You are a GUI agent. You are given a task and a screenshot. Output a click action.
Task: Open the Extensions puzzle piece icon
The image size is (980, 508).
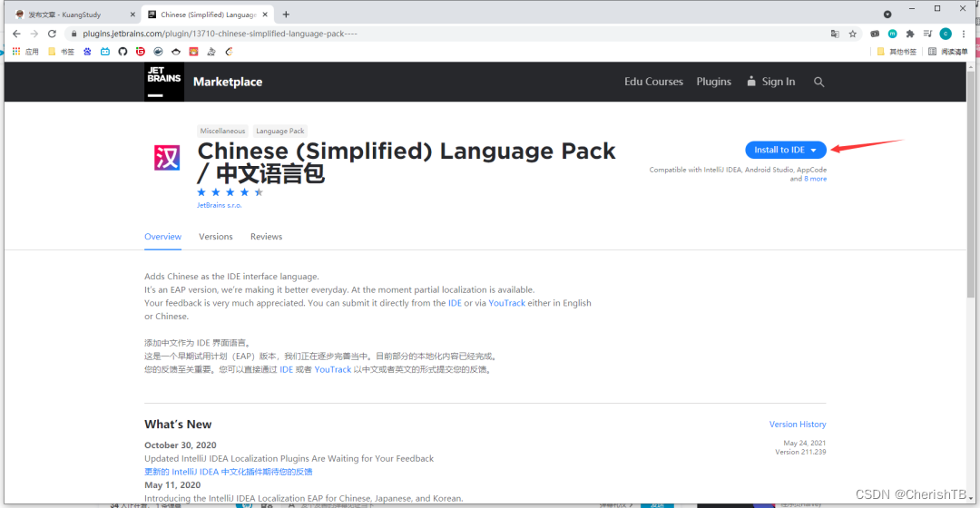pos(910,34)
